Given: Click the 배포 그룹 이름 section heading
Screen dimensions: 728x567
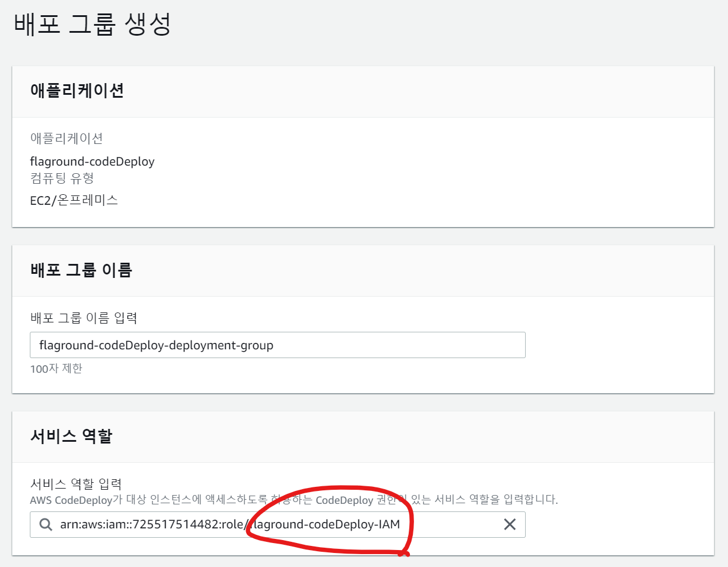Looking at the screenshot, I should pyautogui.click(x=81, y=270).
